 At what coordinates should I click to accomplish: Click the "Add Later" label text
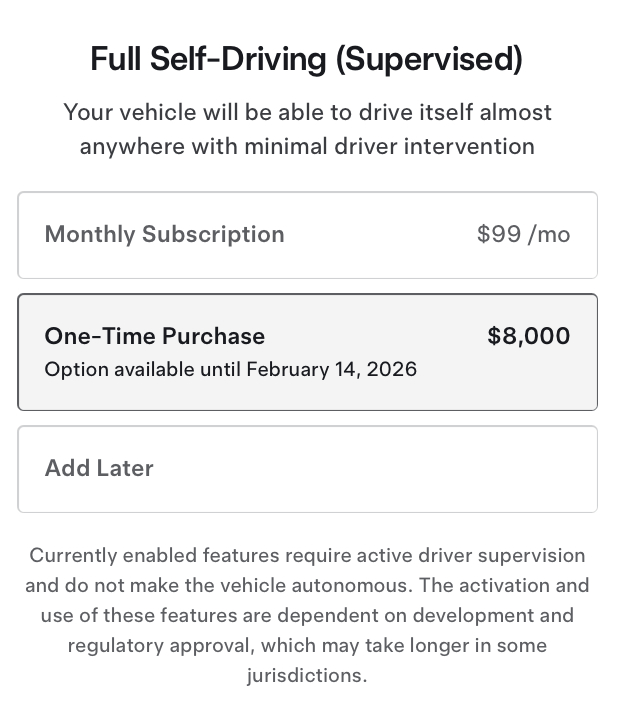pyautogui.click(x=99, y=469)
